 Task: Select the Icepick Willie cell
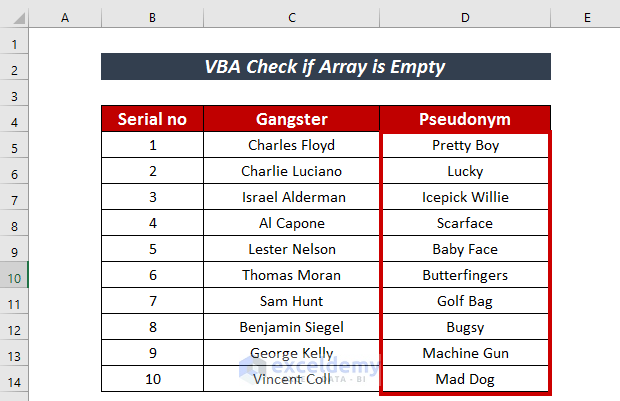pos(465,197)
